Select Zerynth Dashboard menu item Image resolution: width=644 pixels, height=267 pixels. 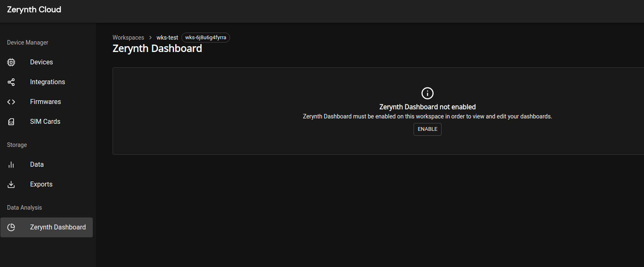[47, 227]
